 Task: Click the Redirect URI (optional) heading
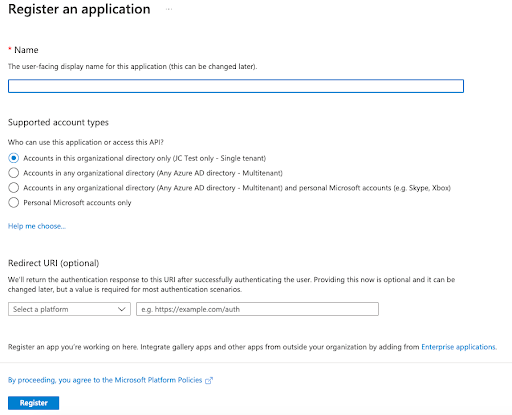coord(54,263)
